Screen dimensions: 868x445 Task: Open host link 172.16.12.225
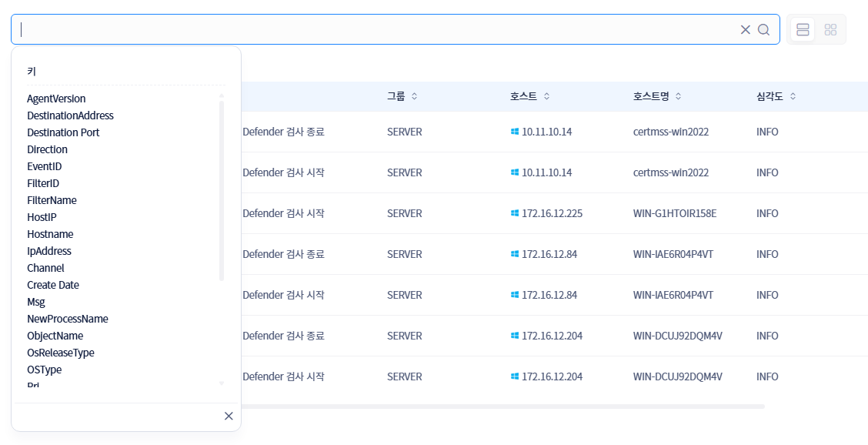[x=552, y=213]
